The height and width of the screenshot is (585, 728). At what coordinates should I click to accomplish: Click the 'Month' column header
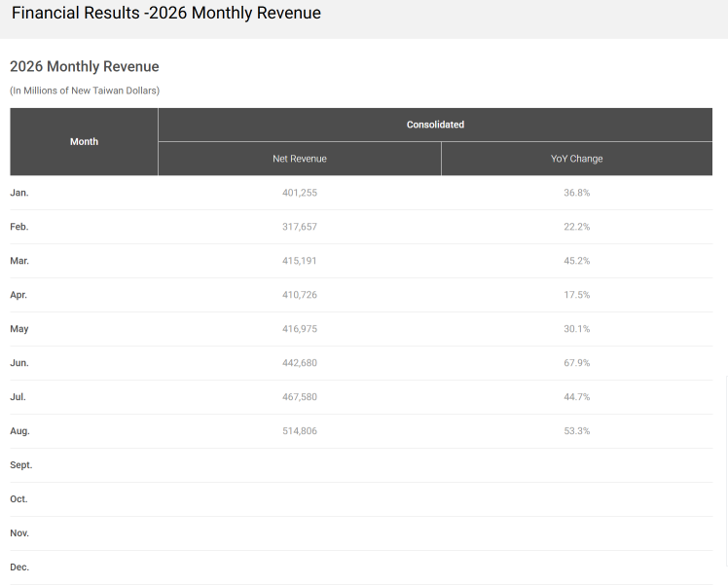[x=84, y=141]
